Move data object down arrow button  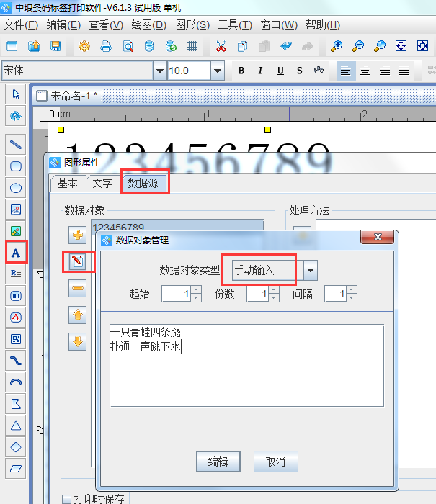(78, 341)
